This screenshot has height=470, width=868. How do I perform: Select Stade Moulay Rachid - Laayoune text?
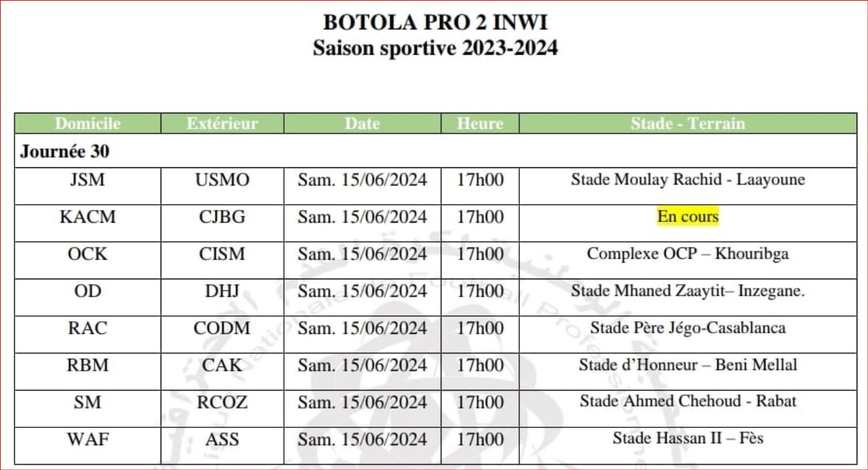point(688,180)
